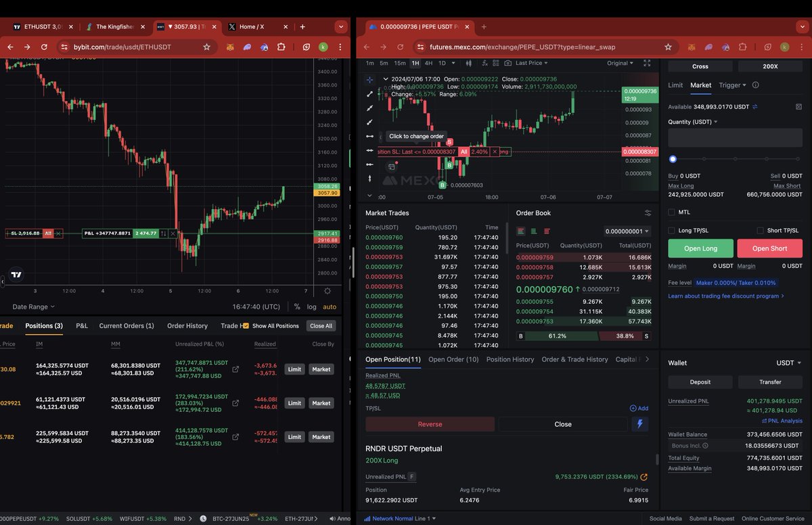812x525 pixels.
Task: Click Close All positions on Bybit
Action: coord(321,325)
